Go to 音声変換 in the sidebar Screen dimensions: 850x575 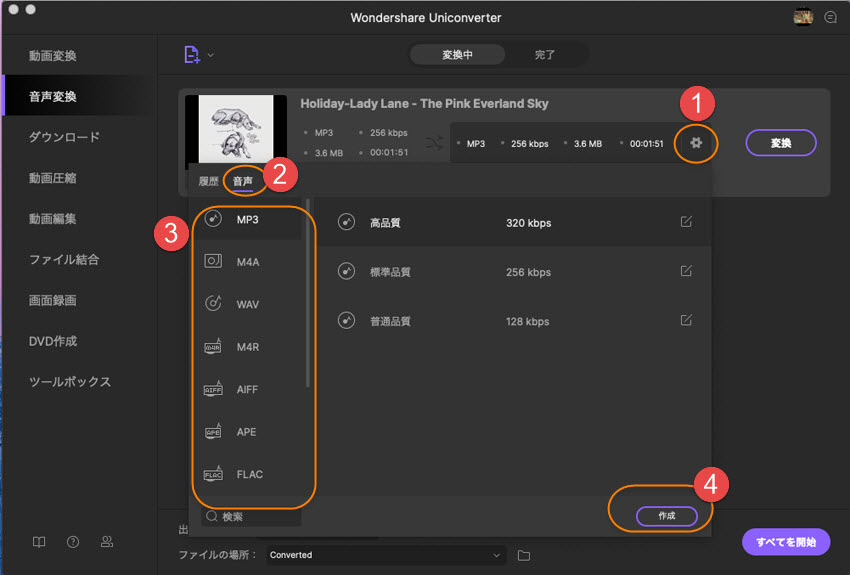click(53, 96)
